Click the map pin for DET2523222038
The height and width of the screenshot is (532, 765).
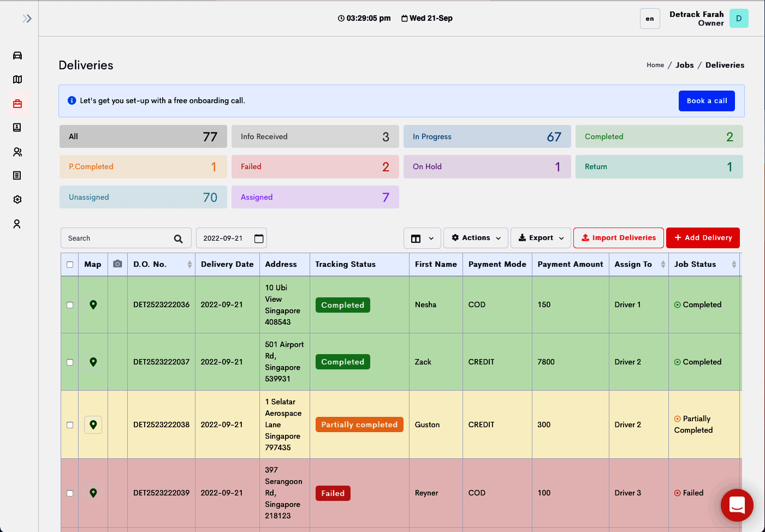pyautogui.click(x=93, y=425)
